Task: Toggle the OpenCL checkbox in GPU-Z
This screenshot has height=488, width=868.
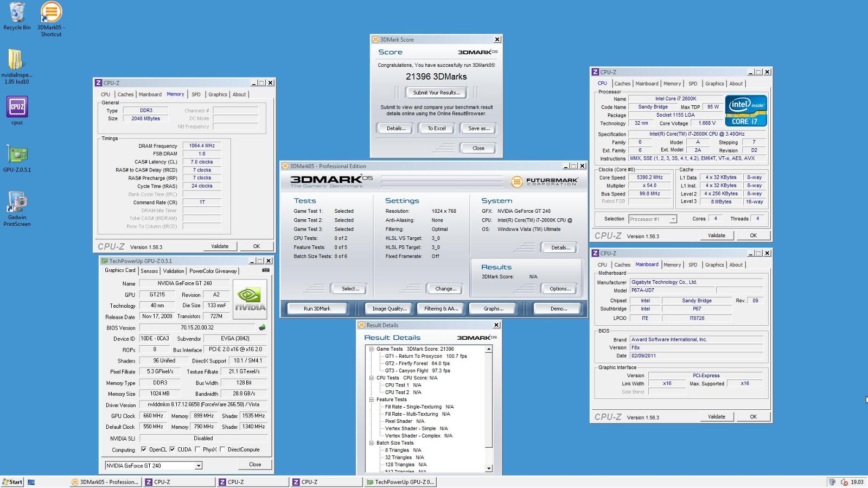Action: click(x=143, y=449)
